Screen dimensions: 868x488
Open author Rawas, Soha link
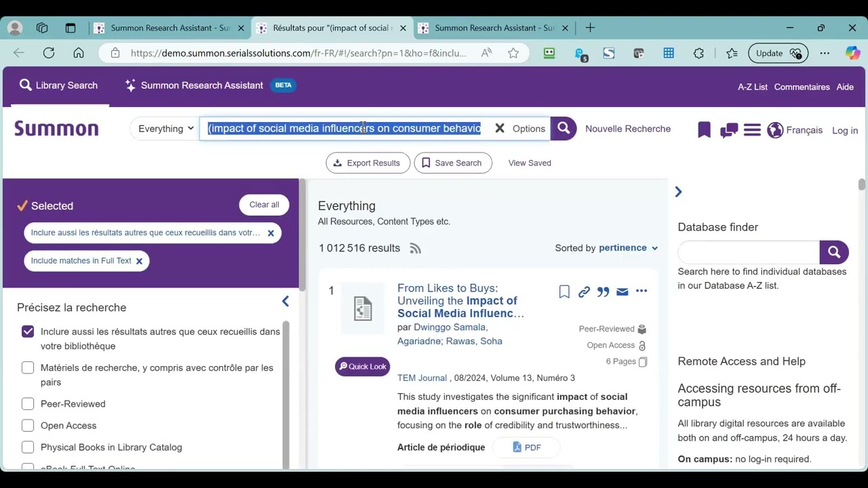click(474, 341)
